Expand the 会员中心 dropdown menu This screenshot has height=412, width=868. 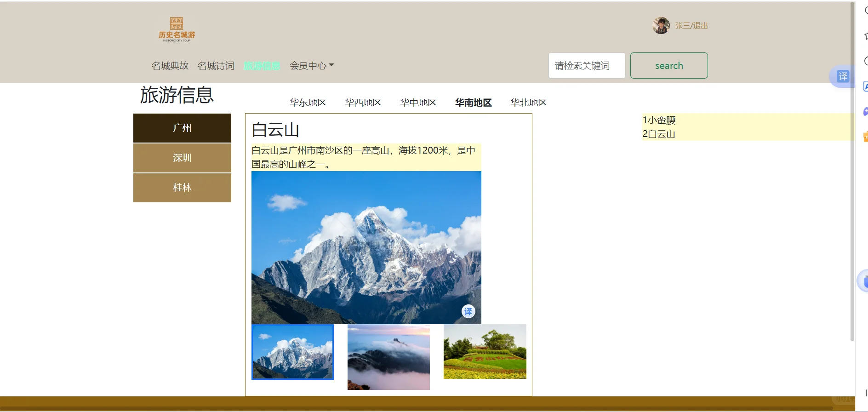tap(312, 66)
